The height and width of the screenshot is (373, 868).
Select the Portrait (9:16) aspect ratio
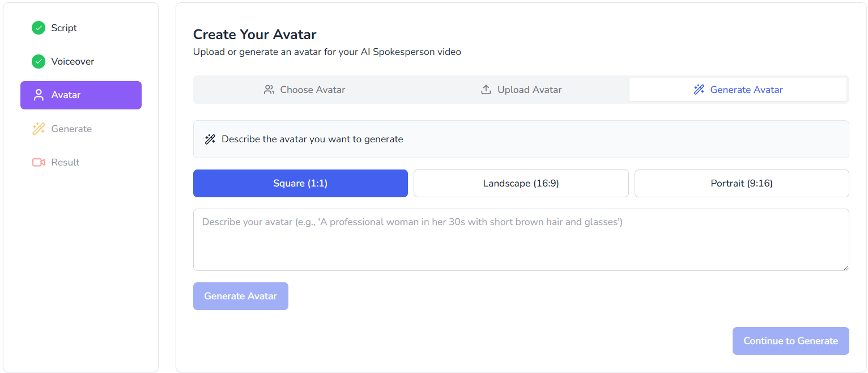pos(741,183)
